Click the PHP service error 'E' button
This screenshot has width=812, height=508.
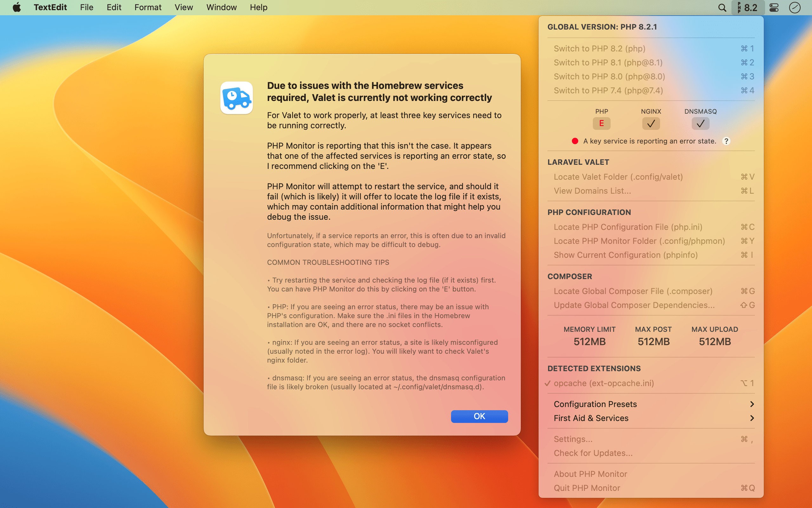pyautogui.click(x=601, y=123)
